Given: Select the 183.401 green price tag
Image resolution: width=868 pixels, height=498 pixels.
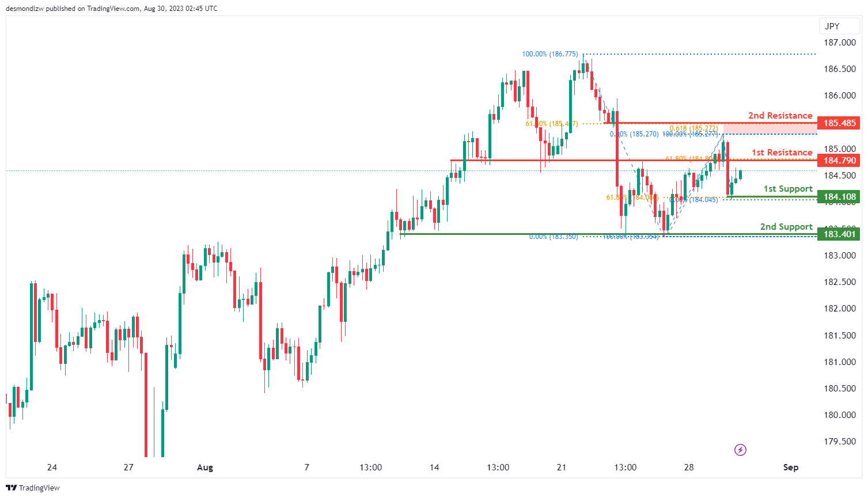Looking at the screenshot, I should 839,234.
